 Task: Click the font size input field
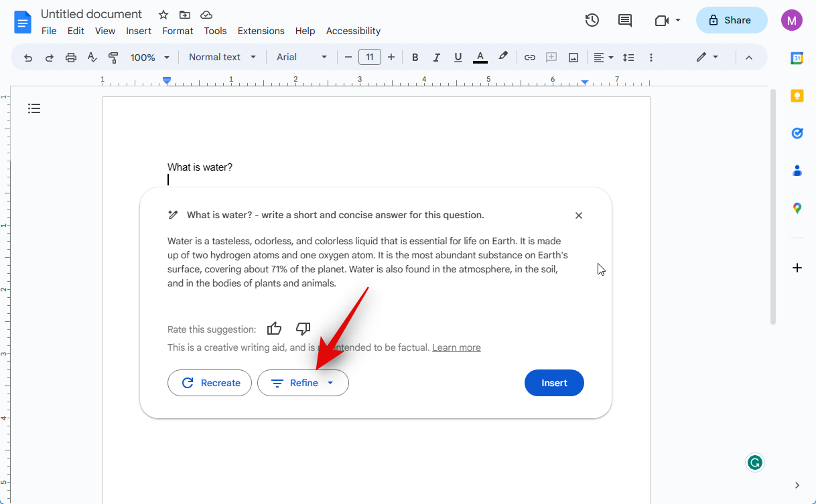click(x=370, y=58)
